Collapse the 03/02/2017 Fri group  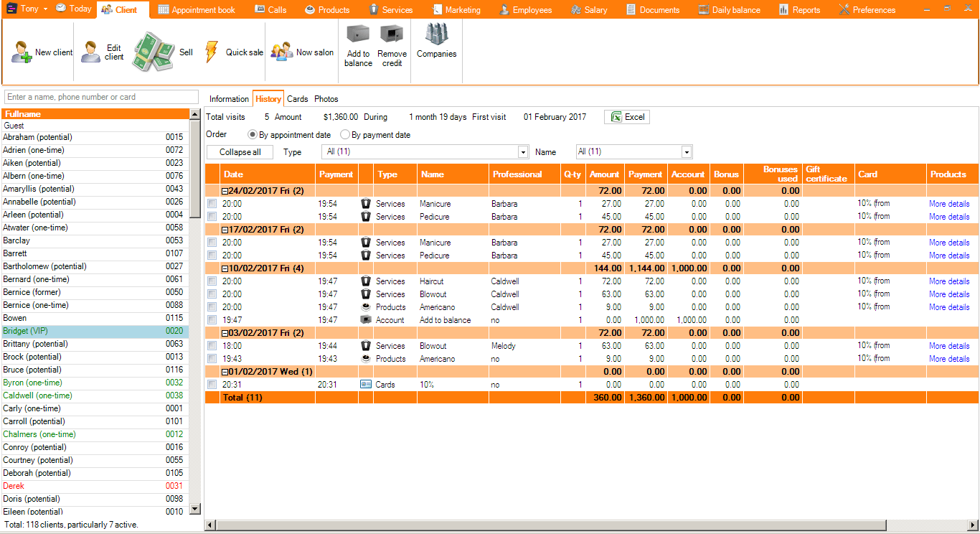[225, 333]
